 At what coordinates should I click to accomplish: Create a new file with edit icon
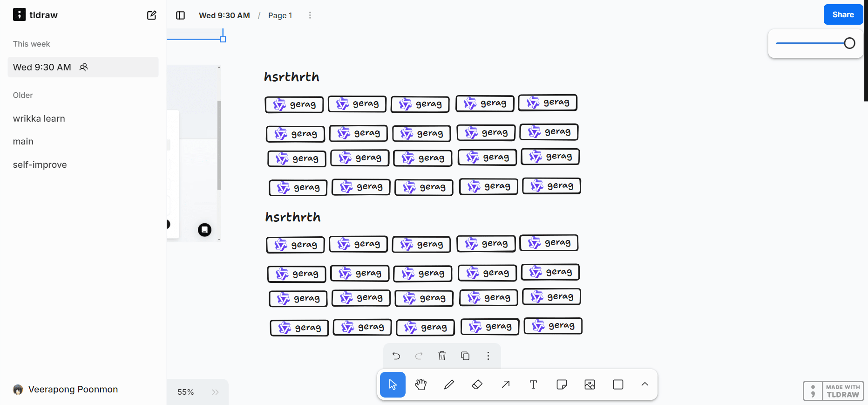152,15
